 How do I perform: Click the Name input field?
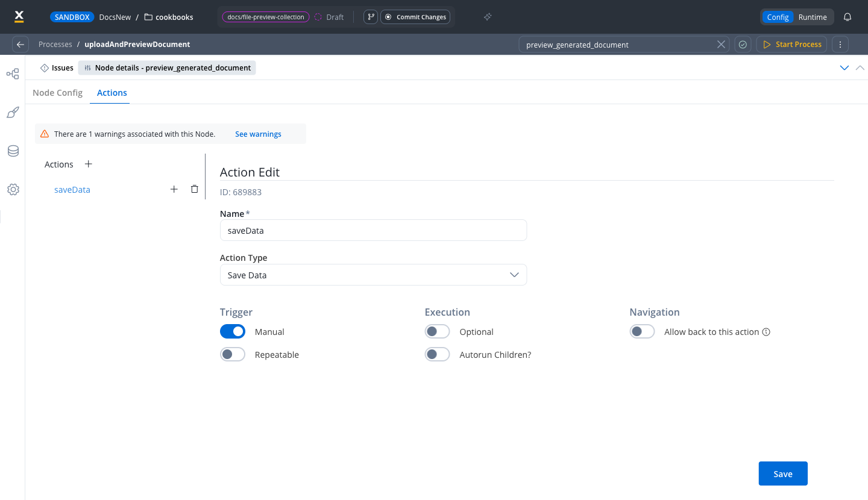pos(373,230)
